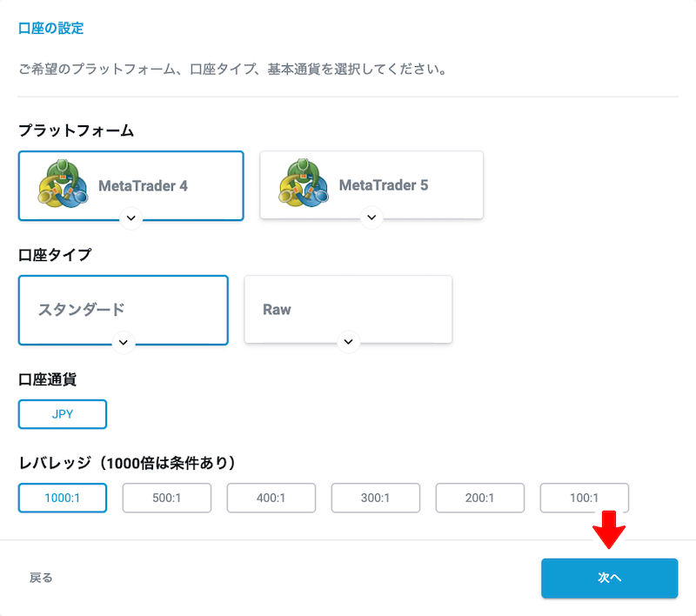Screen dimensions: 696x616
Task: Select the MetaTrader 4 platform card
Action: [x=131, y=185]
